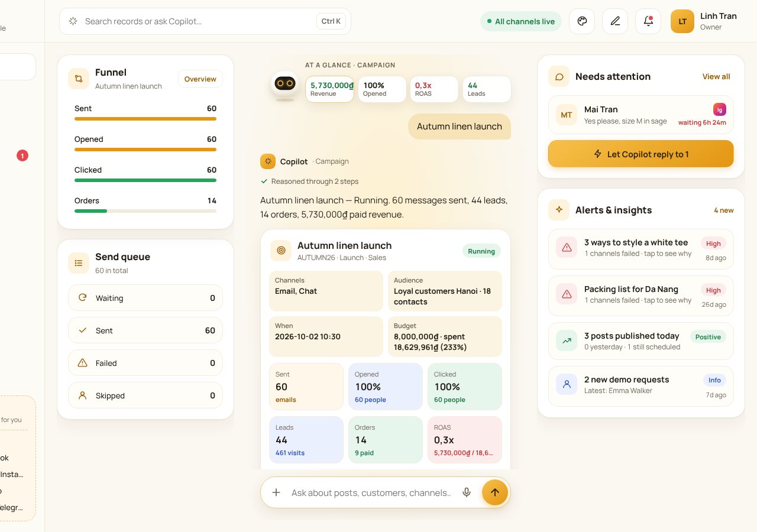757x532 pixels.
Task: Open the theme palette icon
Action: 582,21
